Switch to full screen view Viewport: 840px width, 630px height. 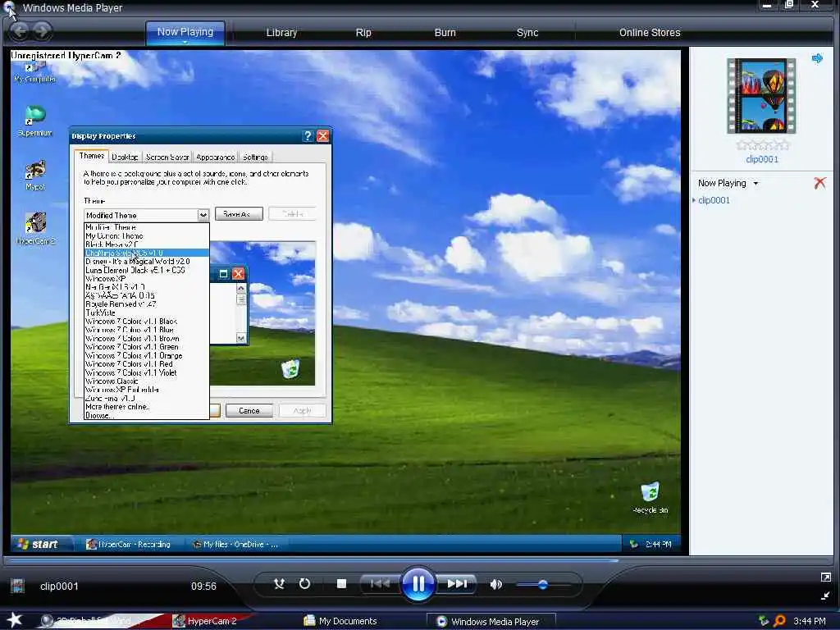tap(825, 577)
